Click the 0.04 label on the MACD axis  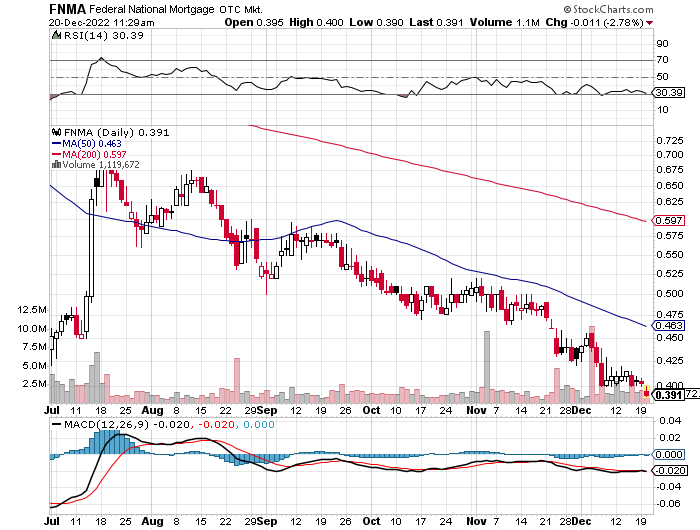pyautogui.click(x=670, y=421)
